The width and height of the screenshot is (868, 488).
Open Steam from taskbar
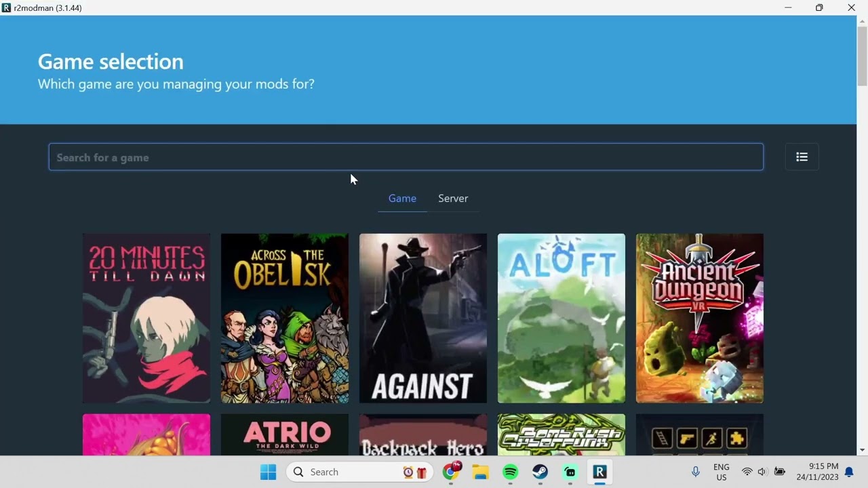pos(540,472)
